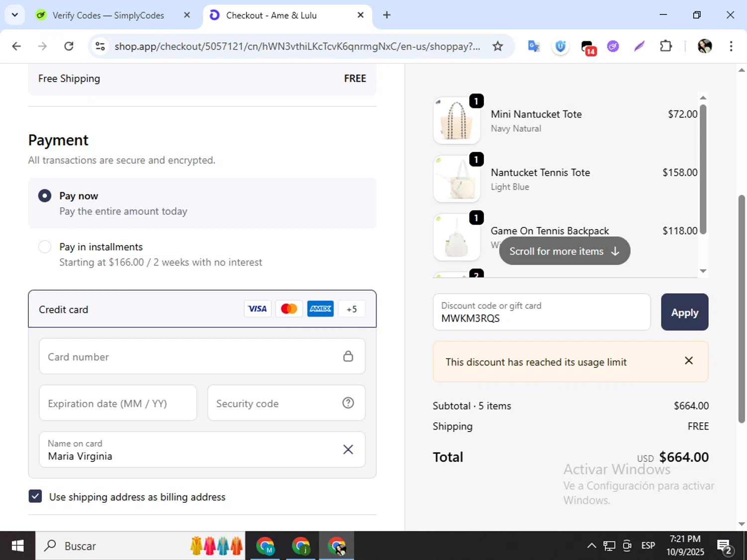This screenshot has height=560, width=747.
Task: Open Chrome's three-dot menu
Action: 731,46
